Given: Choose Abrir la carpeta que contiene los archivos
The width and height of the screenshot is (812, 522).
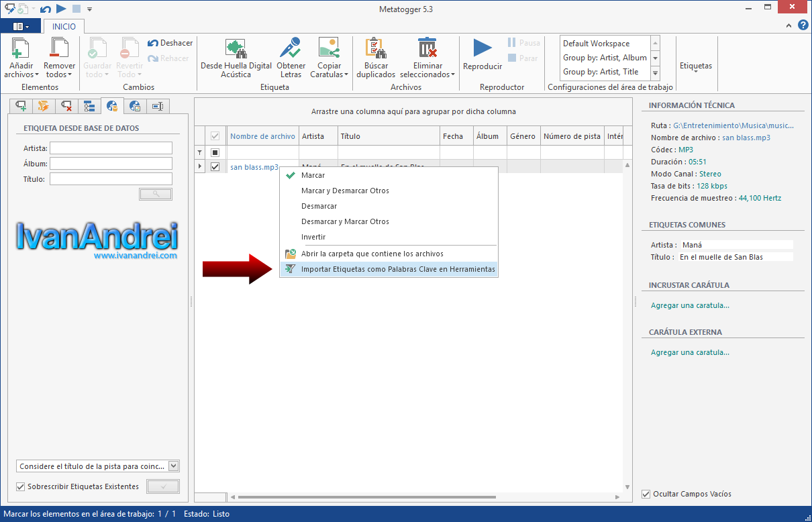Looking at the screenshot, I should (x=389, y=254).
